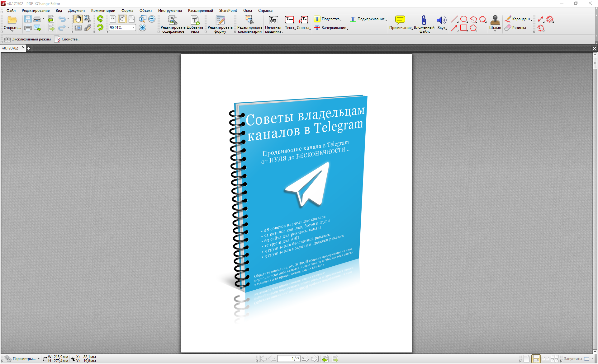
Task: Toggle Эксклюзивный режим mode
Action: point(27,39)
